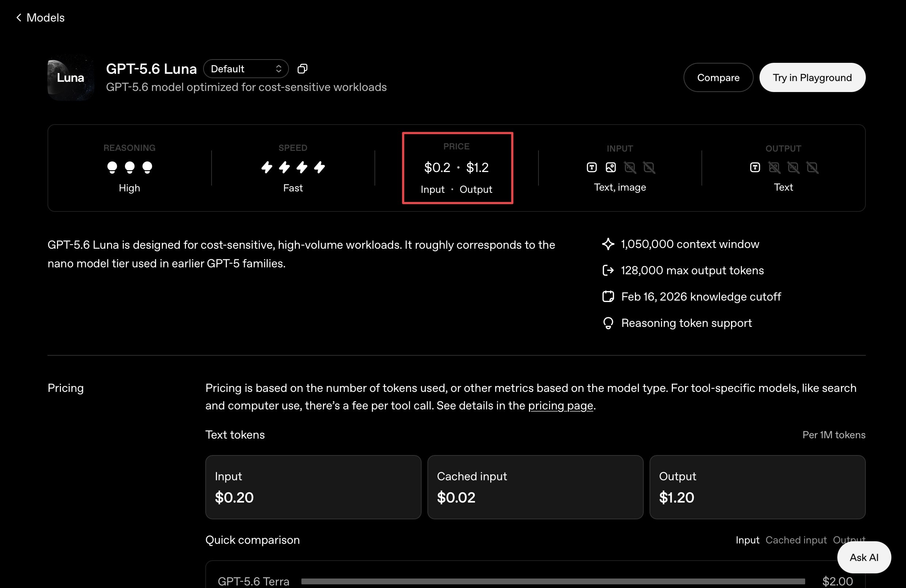
Task: Open Try in Playground
Action: click(812, 77)
